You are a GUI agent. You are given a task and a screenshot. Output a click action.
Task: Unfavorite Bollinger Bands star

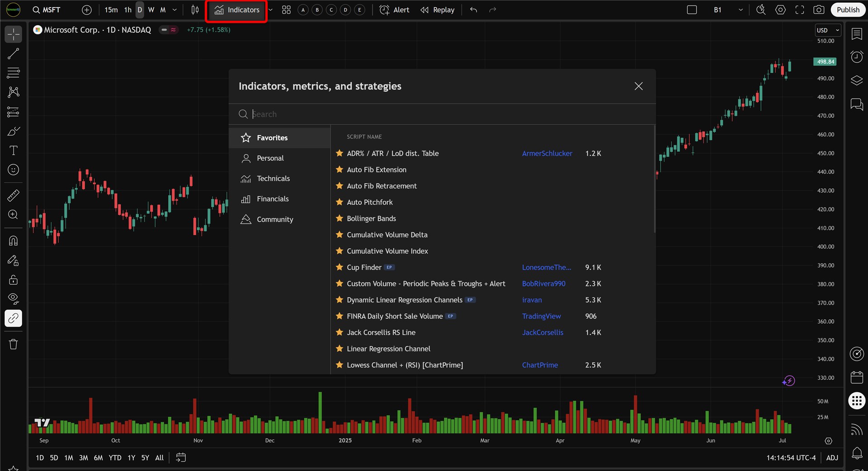pos(340,218)
